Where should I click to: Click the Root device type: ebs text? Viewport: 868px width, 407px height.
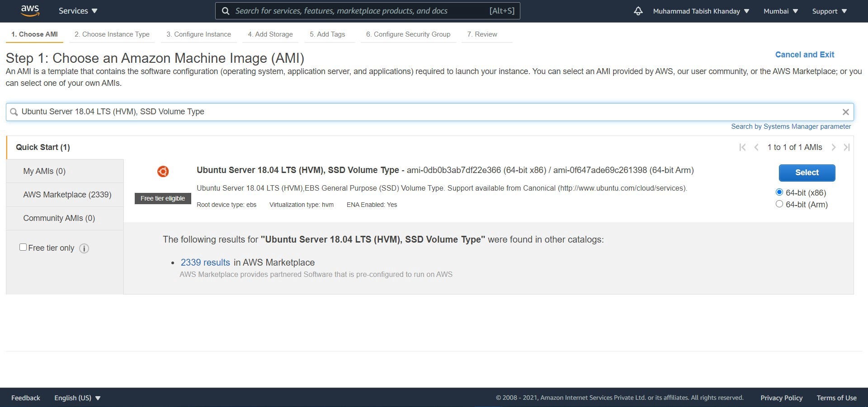point(226,205)
